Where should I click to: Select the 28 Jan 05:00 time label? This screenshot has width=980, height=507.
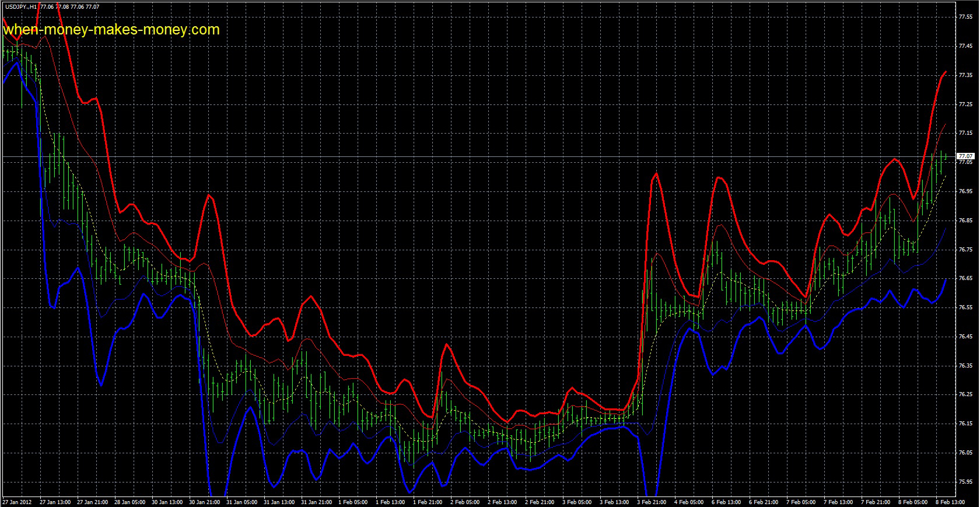129,502
